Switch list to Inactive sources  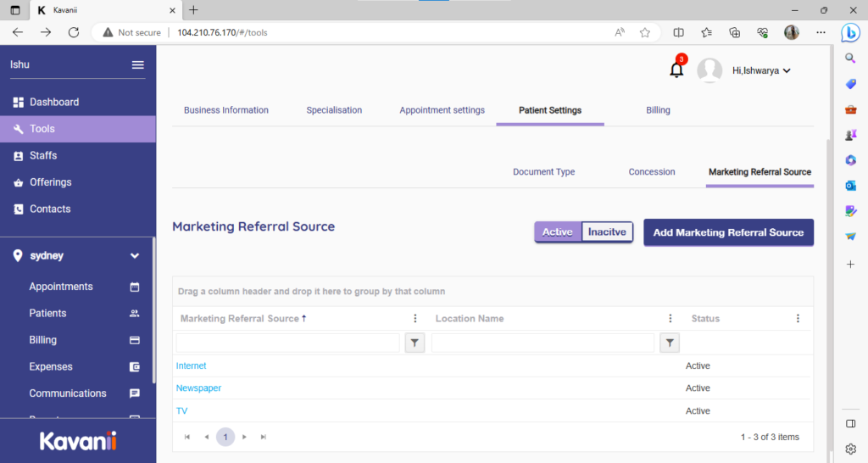point(607,231)
